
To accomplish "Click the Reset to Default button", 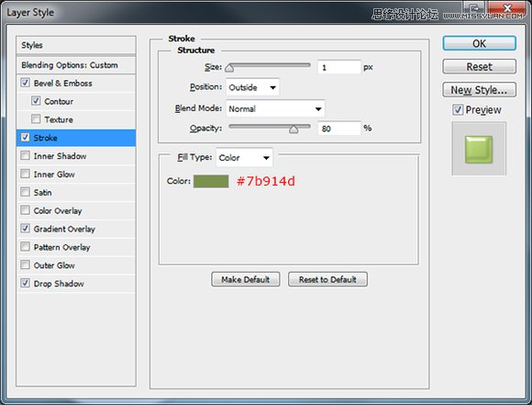I will tap(327, 279).
